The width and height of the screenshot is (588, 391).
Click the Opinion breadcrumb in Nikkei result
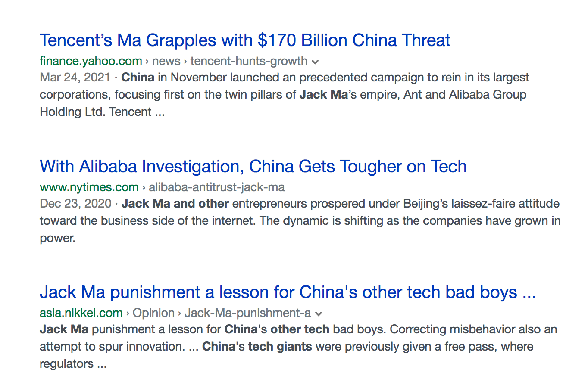[x=153, y=313]
